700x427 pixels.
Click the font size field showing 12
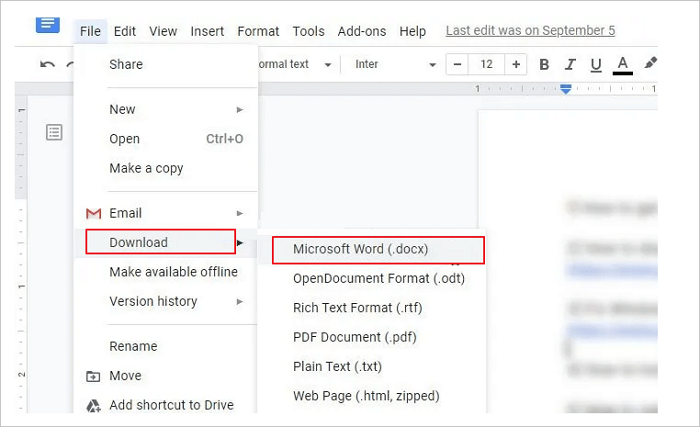487,65
